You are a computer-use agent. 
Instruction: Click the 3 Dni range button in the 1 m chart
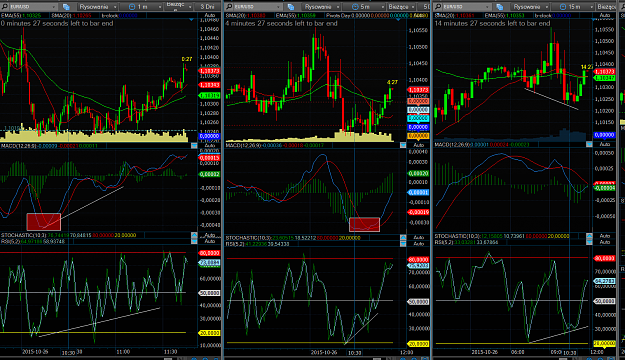click(x=207, y=7)
